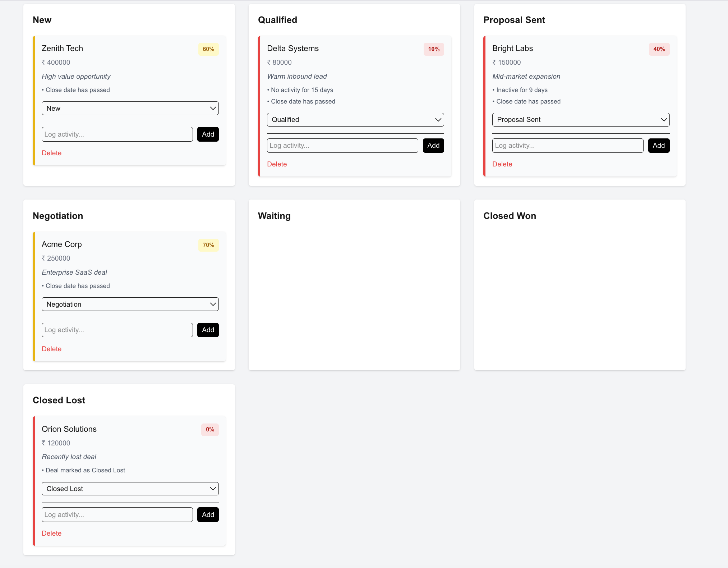This screenshot has width=728, height=568.
Task: Click the 70% badge on Acme Corp
Action: 208,245
